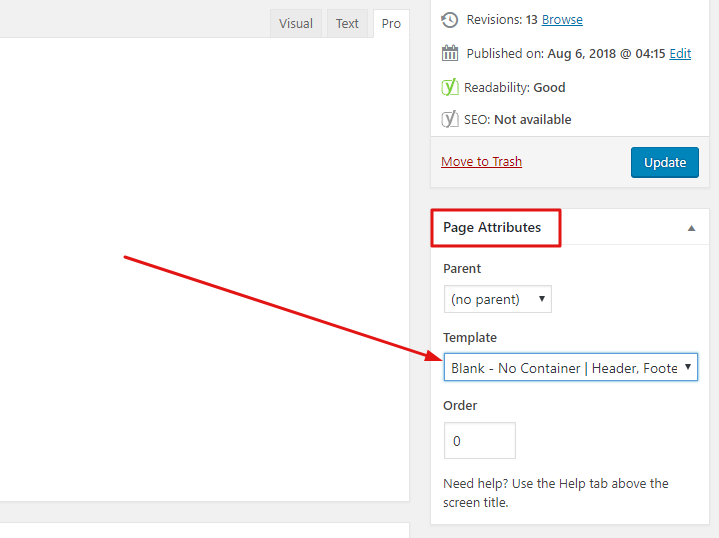Click the Readability: Good status text
This screenshot has height=538, width=719.
[515, 87]
